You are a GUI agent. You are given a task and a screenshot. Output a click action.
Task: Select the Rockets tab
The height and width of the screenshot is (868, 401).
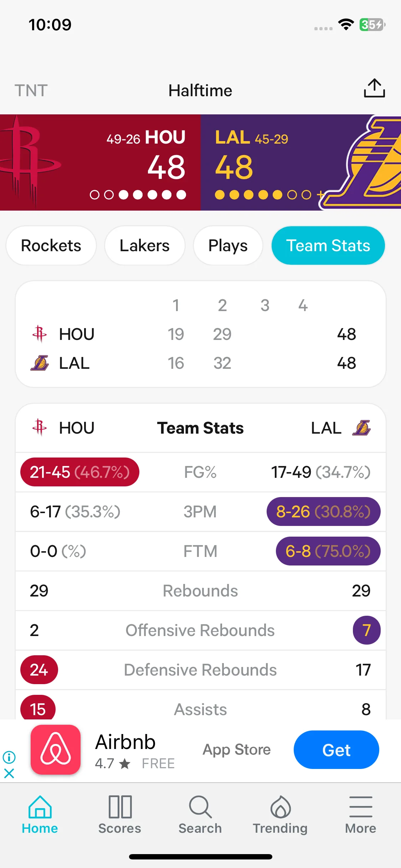pyautogui.click(x=51, y=246)
